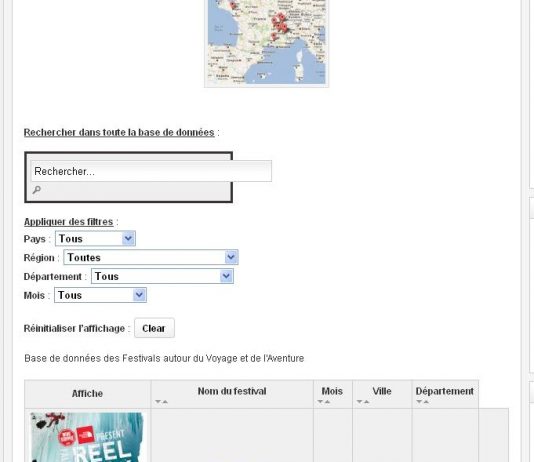The width and height of the screenshot is (534, 462).
Task: Click the Clear reset button
Action: pos(154,328)
